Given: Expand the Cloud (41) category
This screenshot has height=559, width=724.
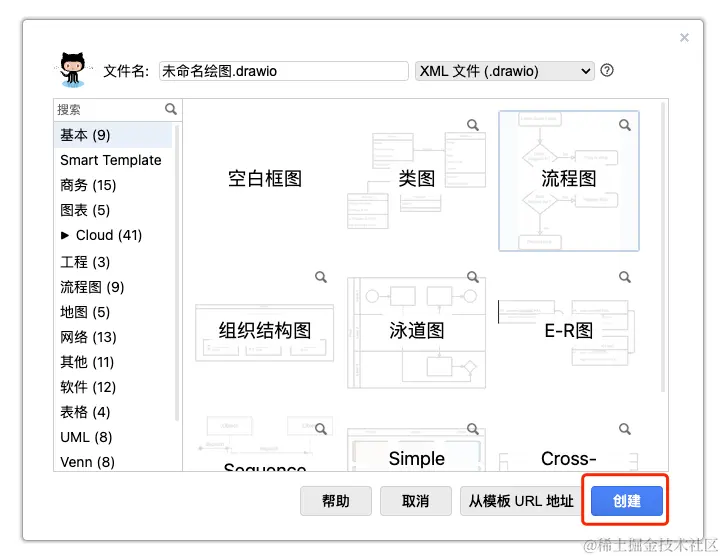Looking at the screenshot, I should tap(65, 235).
